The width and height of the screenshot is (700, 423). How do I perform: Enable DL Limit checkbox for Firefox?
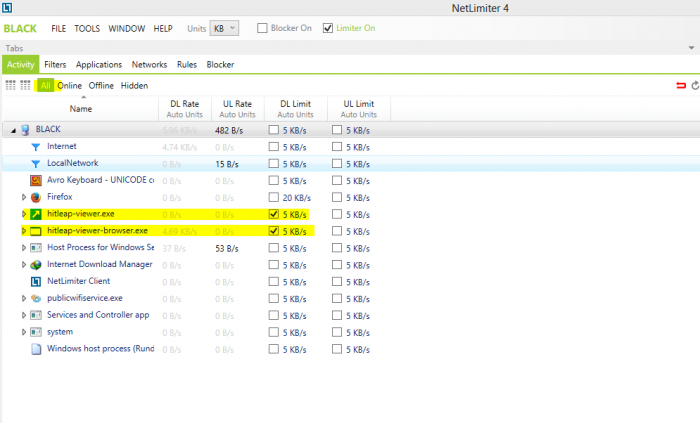(274, 197)
